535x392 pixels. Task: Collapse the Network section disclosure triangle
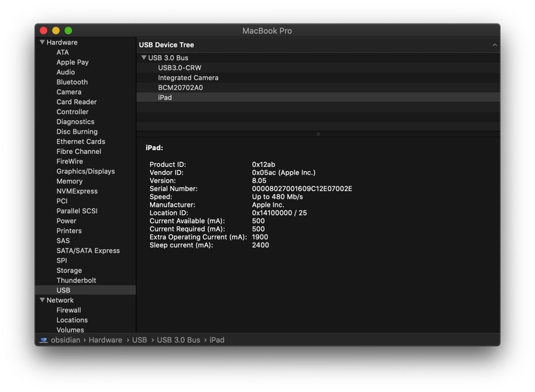coord(42,300)
